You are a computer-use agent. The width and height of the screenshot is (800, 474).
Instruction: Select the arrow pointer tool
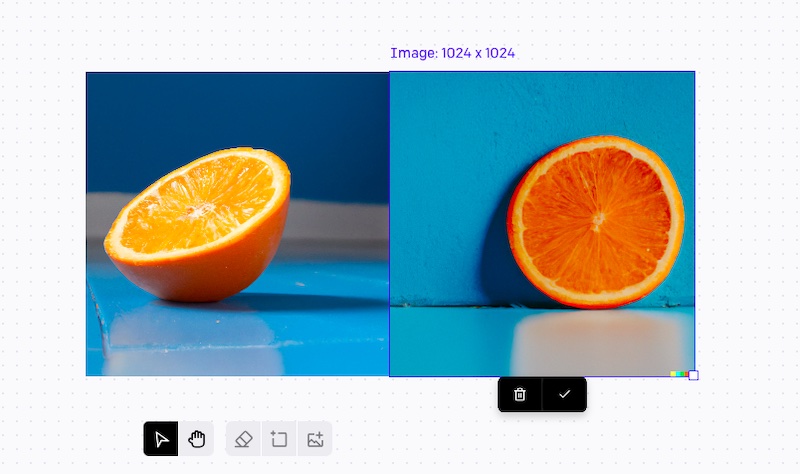162,439
